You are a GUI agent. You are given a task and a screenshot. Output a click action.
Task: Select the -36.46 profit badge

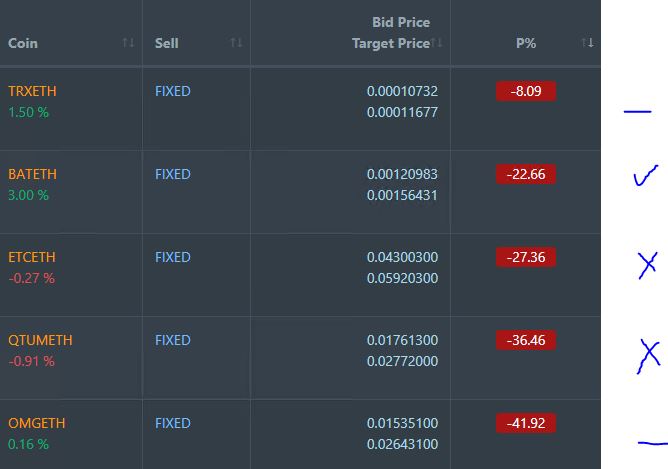[526, 340]
